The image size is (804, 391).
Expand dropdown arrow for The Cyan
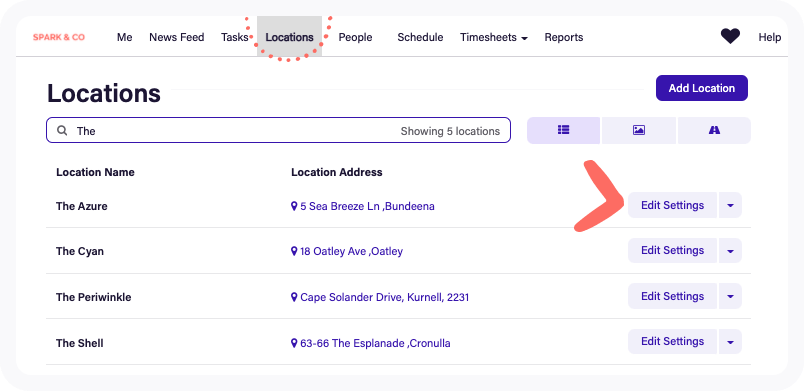tap(730, 251)
